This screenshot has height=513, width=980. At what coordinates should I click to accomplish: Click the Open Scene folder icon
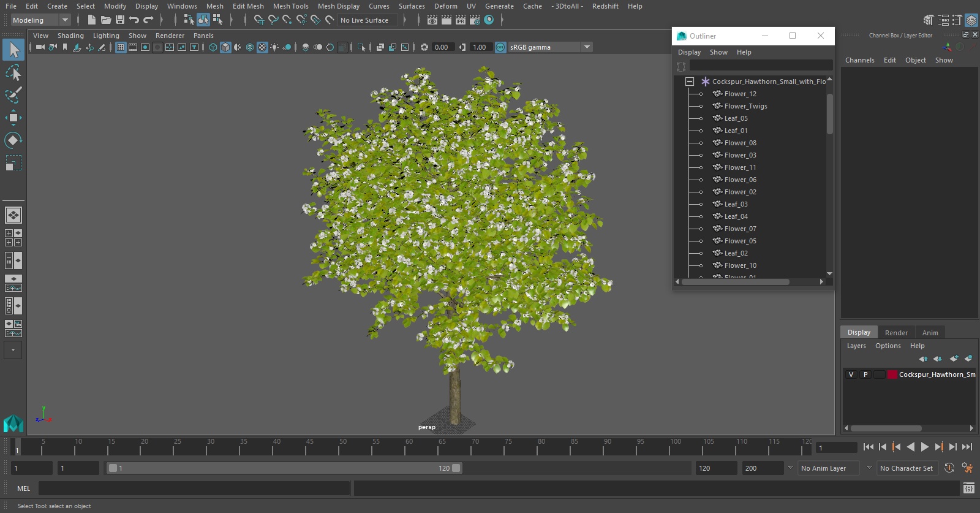click(105, 20)
